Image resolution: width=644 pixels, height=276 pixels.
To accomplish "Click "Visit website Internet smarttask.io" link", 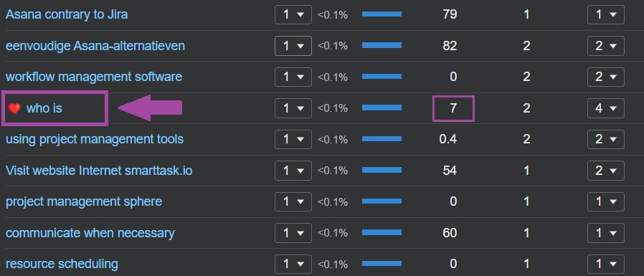I will (99, 171).
